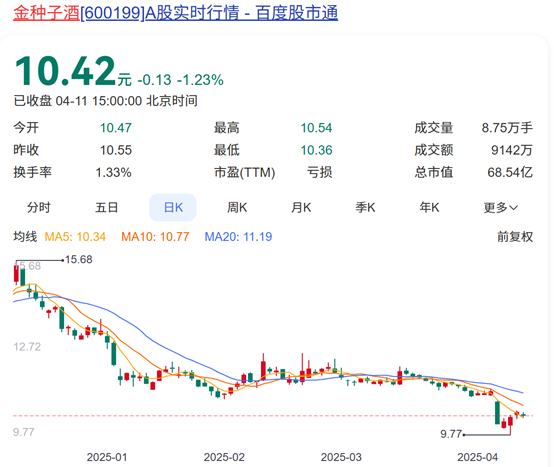Click the 2025-01 date axis label
Screen dimensions: 554x467
pos(107,457)
